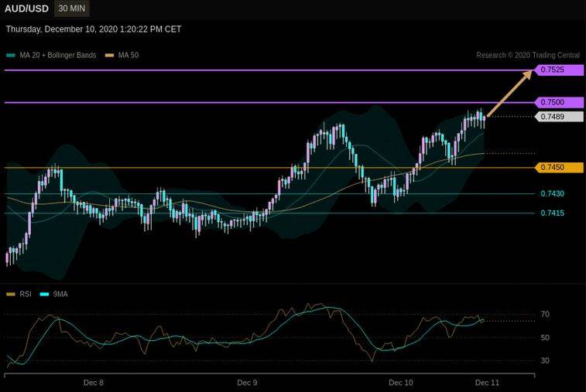Click the 0.7500 resistance price tag
586x392 pixels.
coord(559,102)
